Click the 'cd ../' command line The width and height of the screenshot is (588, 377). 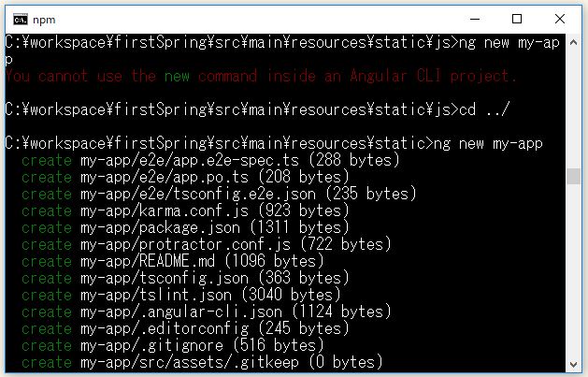[257, 109]
